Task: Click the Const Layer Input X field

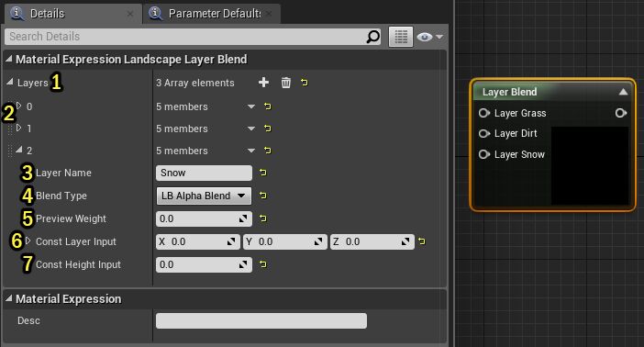Action: (x=198, y=241)
